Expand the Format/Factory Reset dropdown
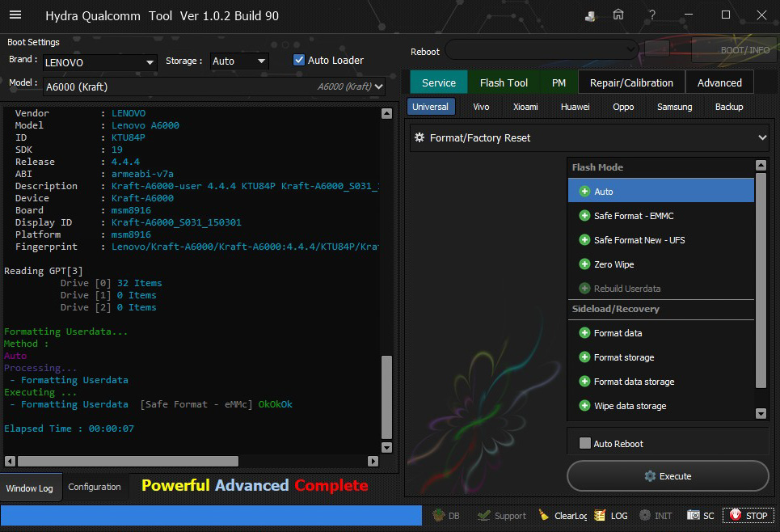 pos(589,138)
